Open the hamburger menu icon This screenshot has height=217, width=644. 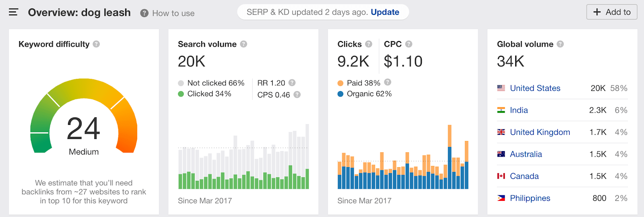click(13, 12)
